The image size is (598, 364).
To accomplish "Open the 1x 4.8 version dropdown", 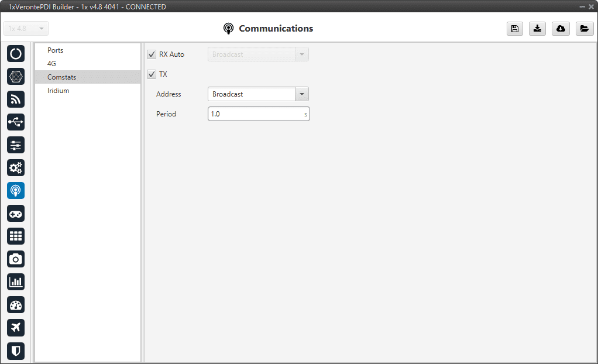I will (26, 29).
